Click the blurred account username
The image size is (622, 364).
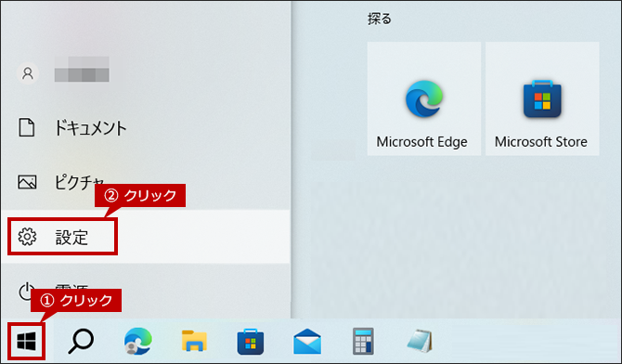pyautogui.click(x=82, y=69)
